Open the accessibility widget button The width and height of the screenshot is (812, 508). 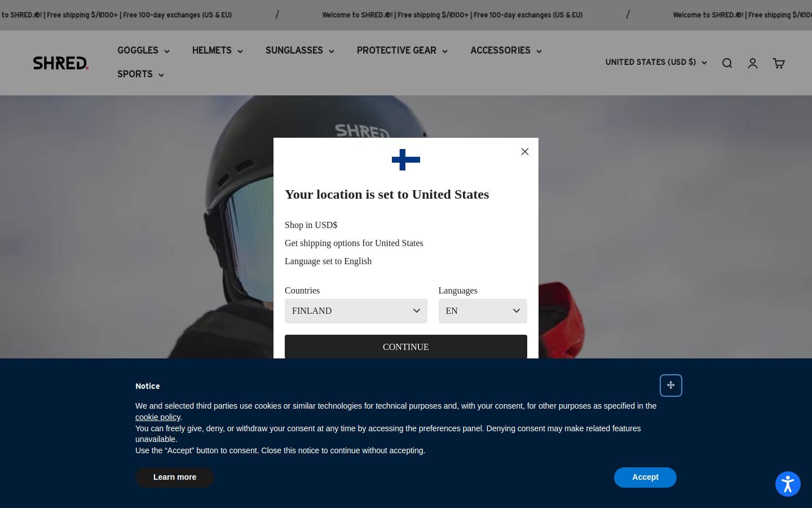coord(788,484)
